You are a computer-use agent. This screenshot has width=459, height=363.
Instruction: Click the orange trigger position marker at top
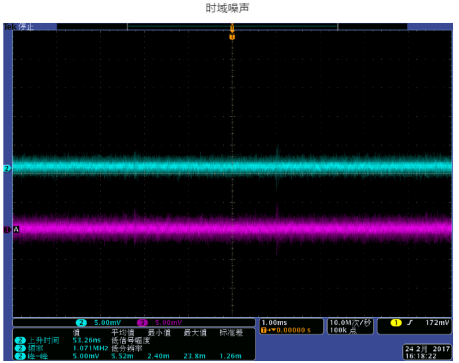coord(232,37)
